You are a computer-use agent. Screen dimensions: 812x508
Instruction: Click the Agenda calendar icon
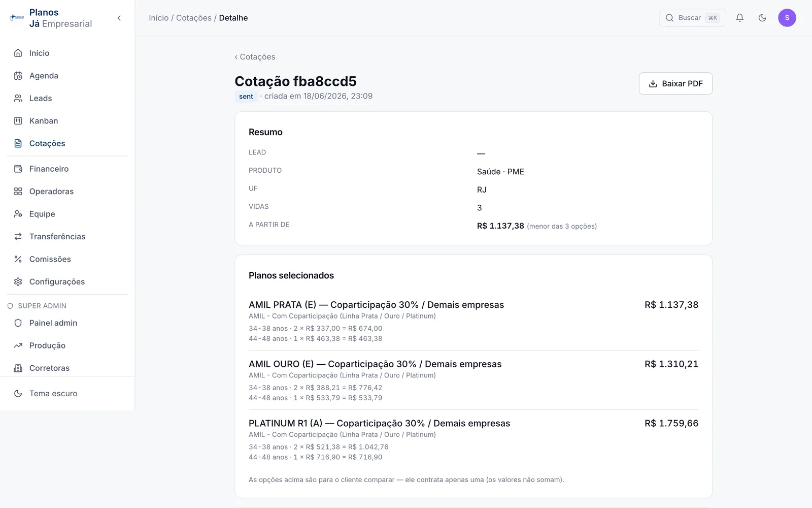18,76
